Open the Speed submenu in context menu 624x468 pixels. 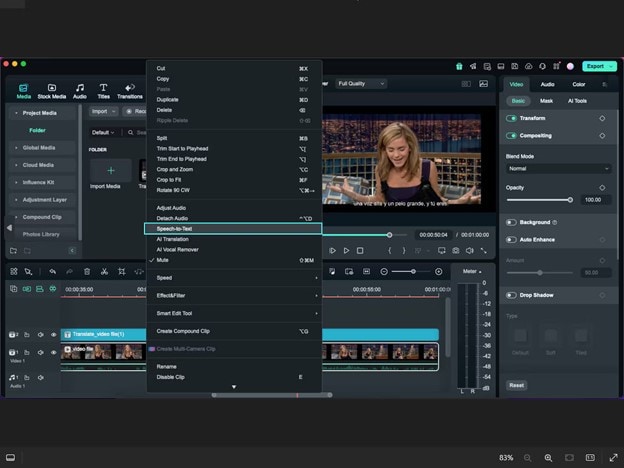click(x=234, y=278)
